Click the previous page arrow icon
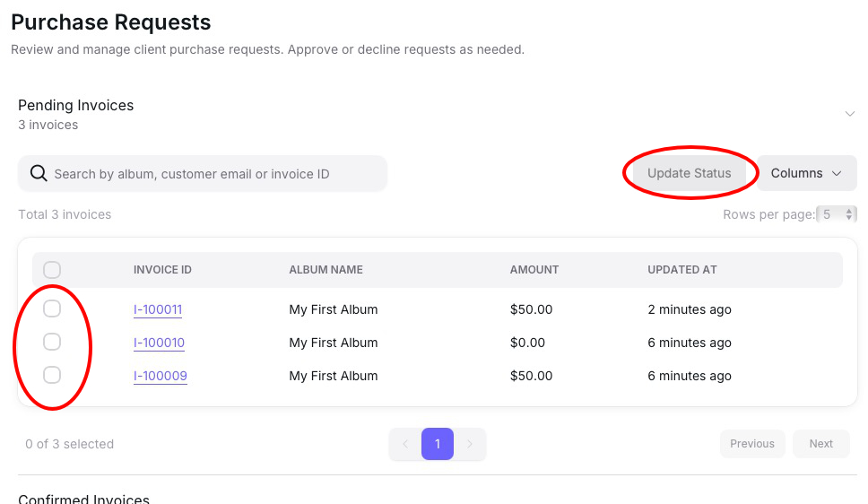Viewport: 868px width, 504px height. coord(405,444)
